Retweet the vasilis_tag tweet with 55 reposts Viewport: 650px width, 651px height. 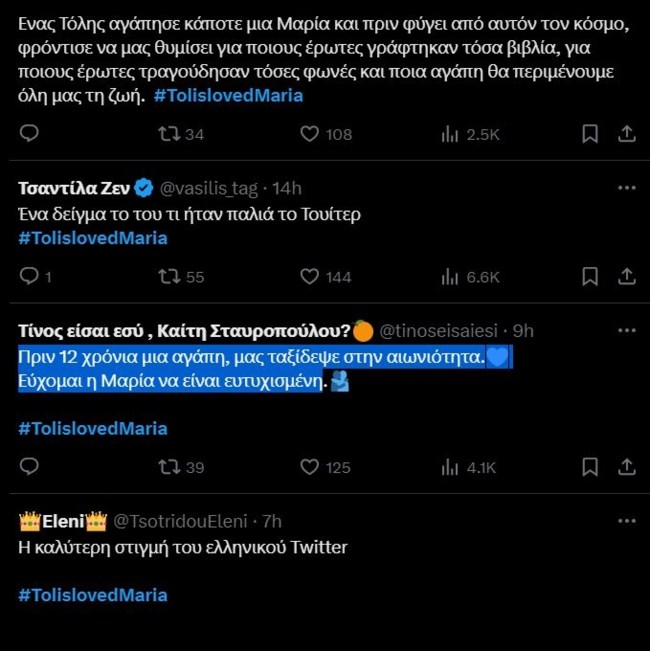point(170,276)
